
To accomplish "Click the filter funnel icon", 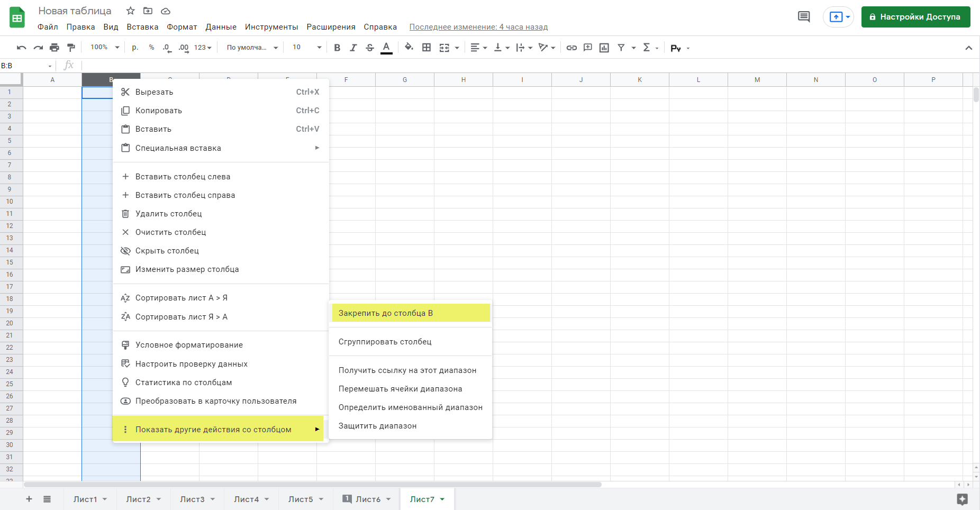I will [621, 48].
